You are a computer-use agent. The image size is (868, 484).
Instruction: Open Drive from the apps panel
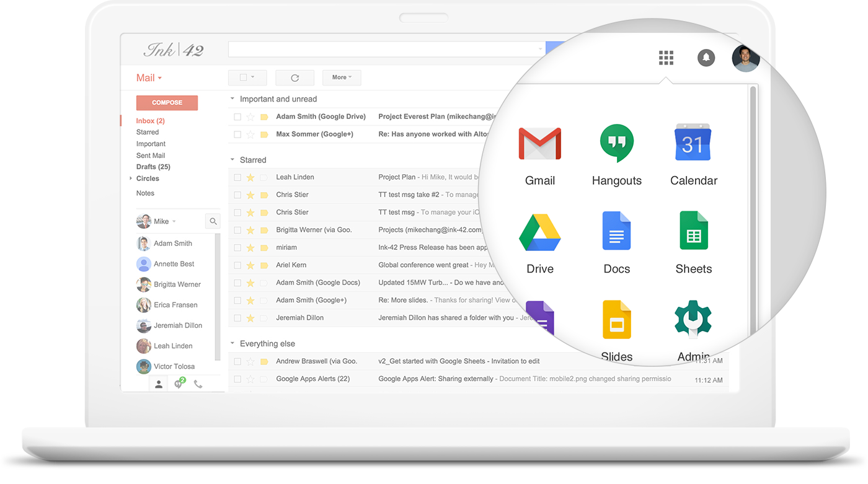pyautogui.click(x=540, y=245)
